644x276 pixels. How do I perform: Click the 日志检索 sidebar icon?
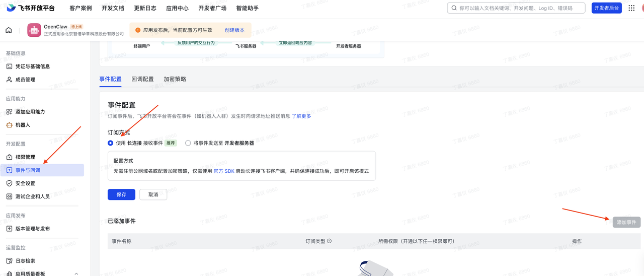click(x=9, y=261)
